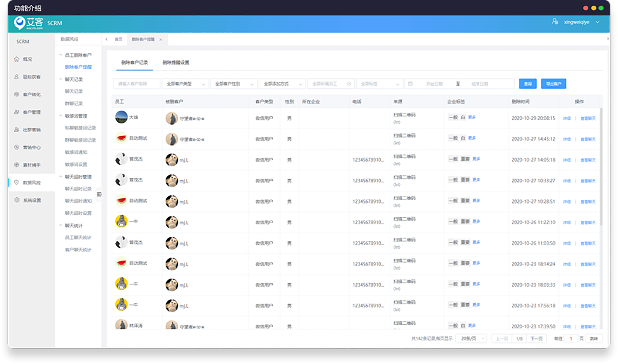Open the 全部客户性别 dropdown
The width and height of the screenshot is (618, 364).
coord(234,84)
